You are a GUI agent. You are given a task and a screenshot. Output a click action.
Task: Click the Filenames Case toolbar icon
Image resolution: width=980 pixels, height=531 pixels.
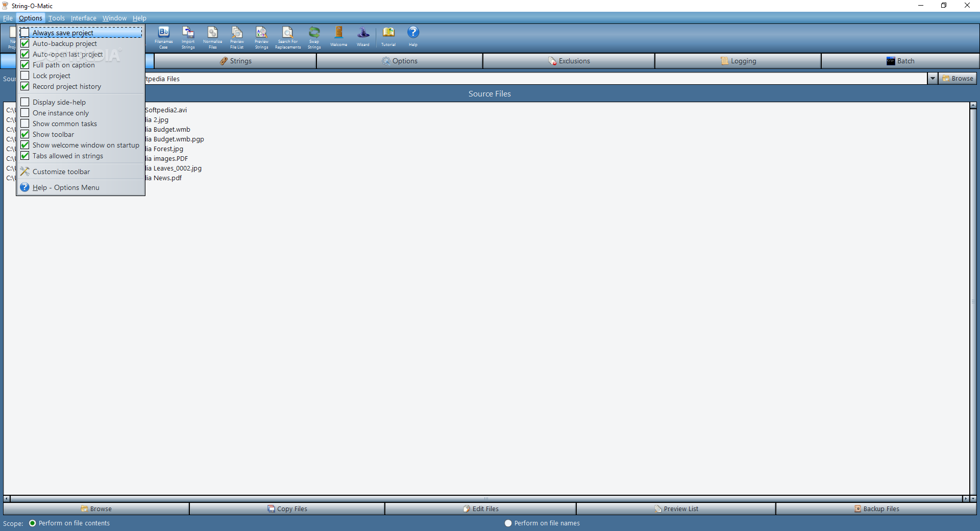pos(163,37)
